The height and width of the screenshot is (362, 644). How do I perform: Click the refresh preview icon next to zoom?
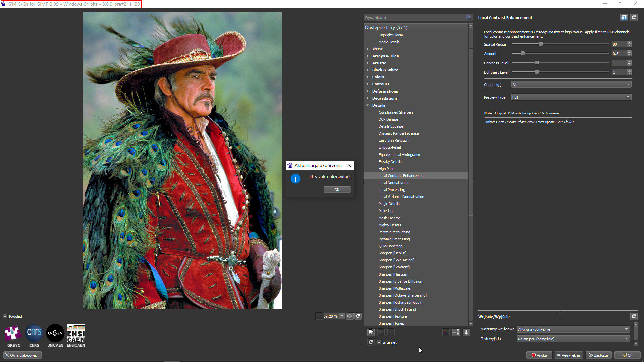click(358, 316)
